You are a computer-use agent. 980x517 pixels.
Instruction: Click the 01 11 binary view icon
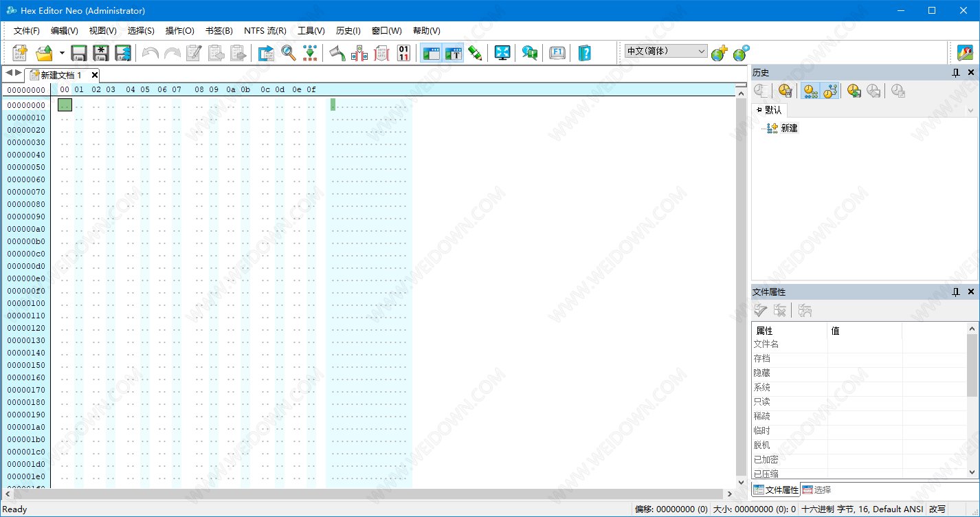click(x=403, y=53)
